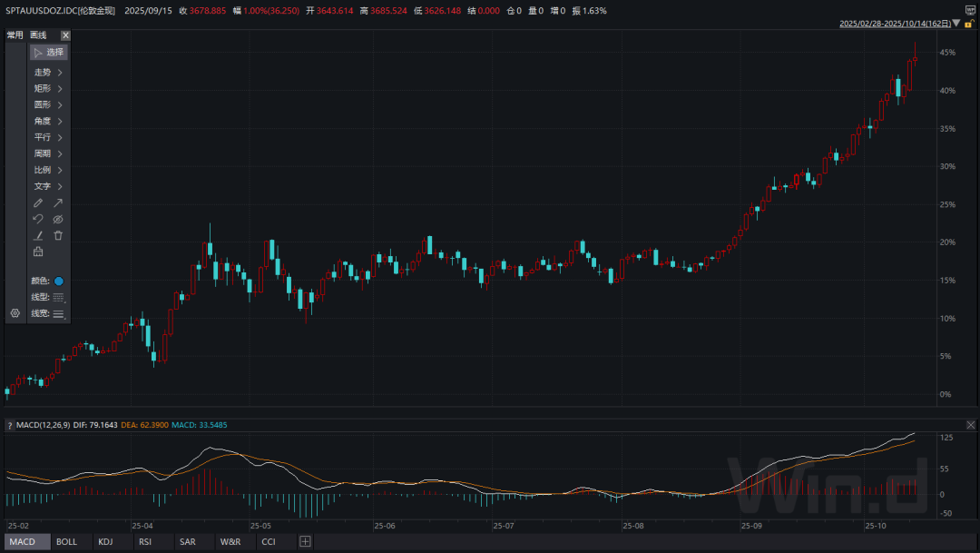Open drawing toolbar settings gear

click(x=15, y=312)
